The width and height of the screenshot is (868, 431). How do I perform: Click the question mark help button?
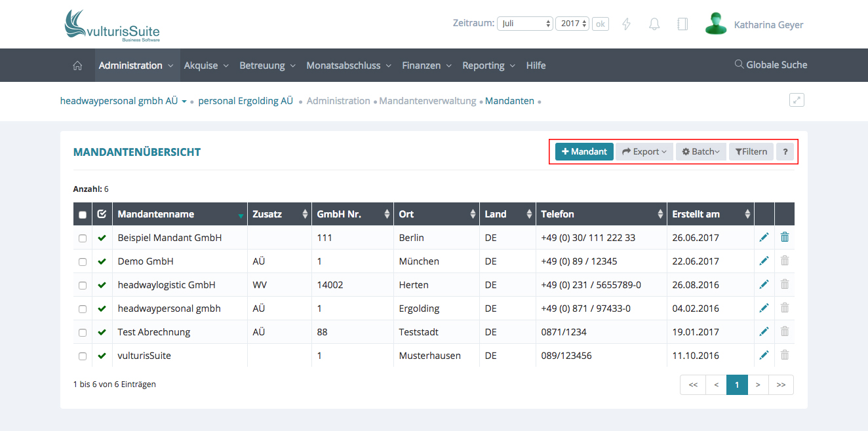[785, 152]
